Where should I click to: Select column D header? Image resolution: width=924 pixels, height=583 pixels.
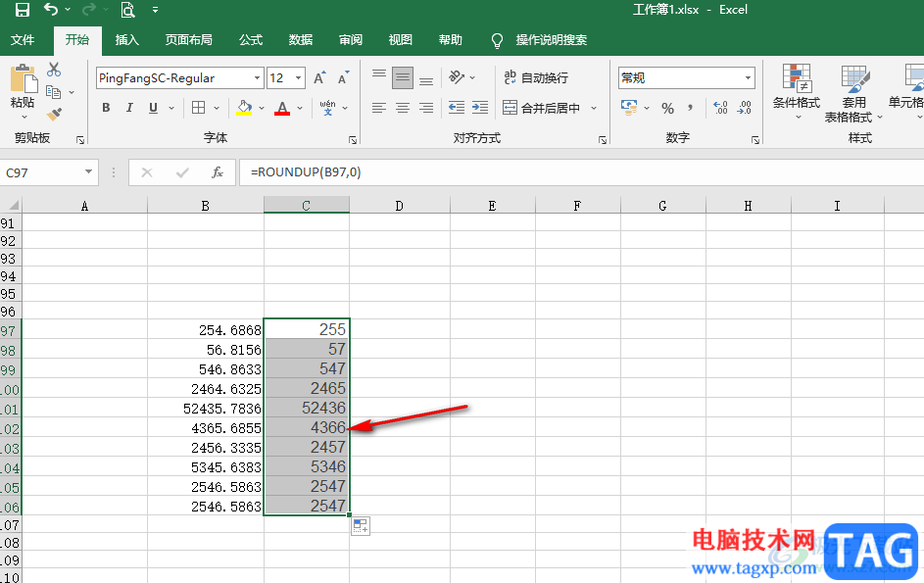(x=400, y=206)
